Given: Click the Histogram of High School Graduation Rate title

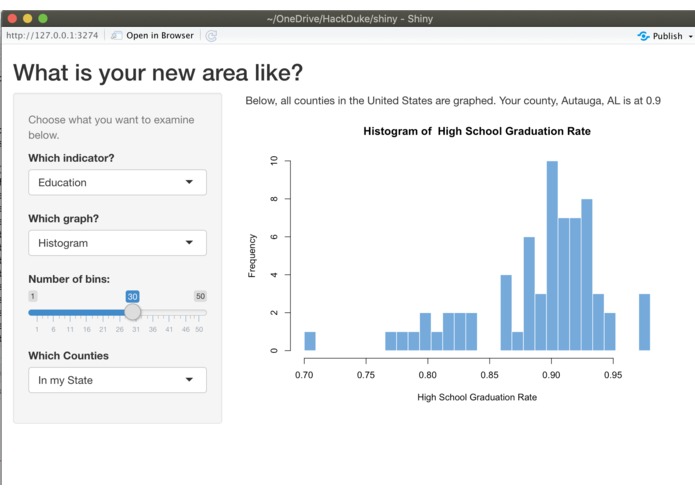Looking at the screenshot, I should pyautogui.click(x=477, y=131).
